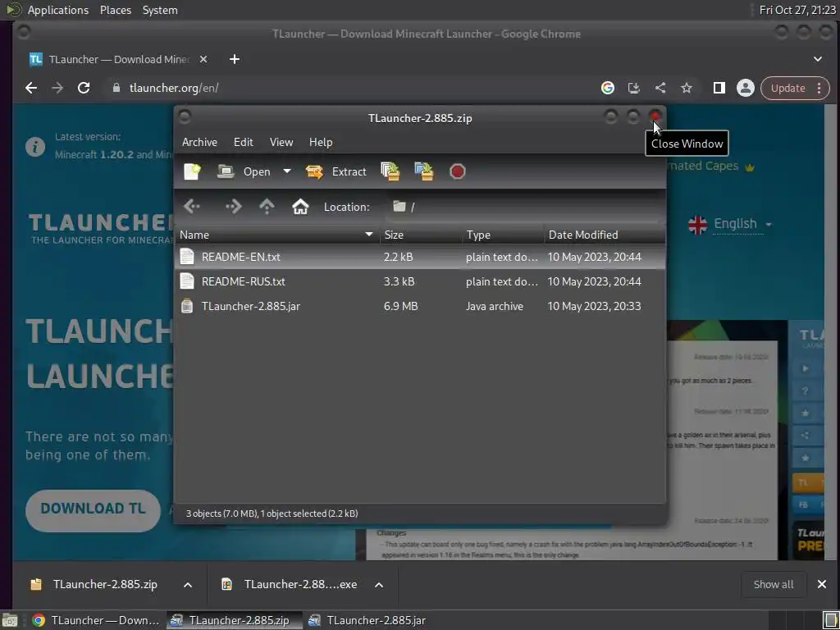Open the Edit menu in archive manager
840x630 pixels.
(x=243, y=142)
